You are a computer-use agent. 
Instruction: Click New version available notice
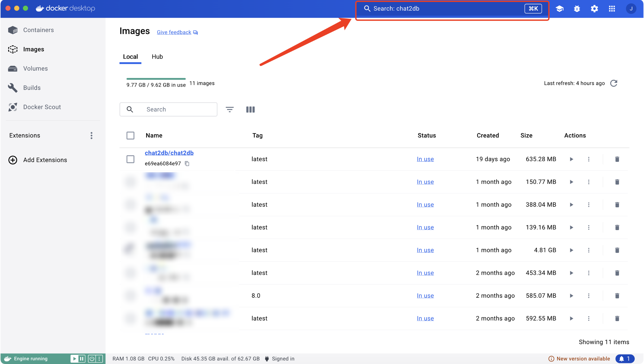[x=579, y=359]
